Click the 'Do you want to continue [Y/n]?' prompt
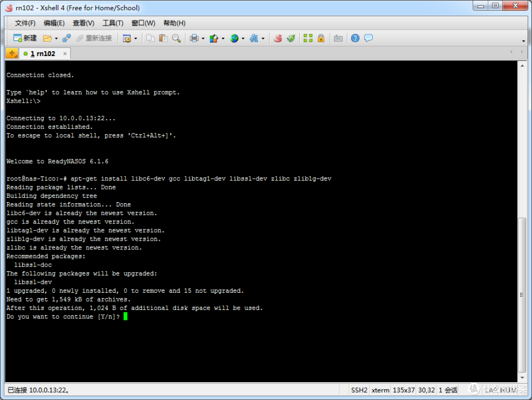 pos(63,317)
